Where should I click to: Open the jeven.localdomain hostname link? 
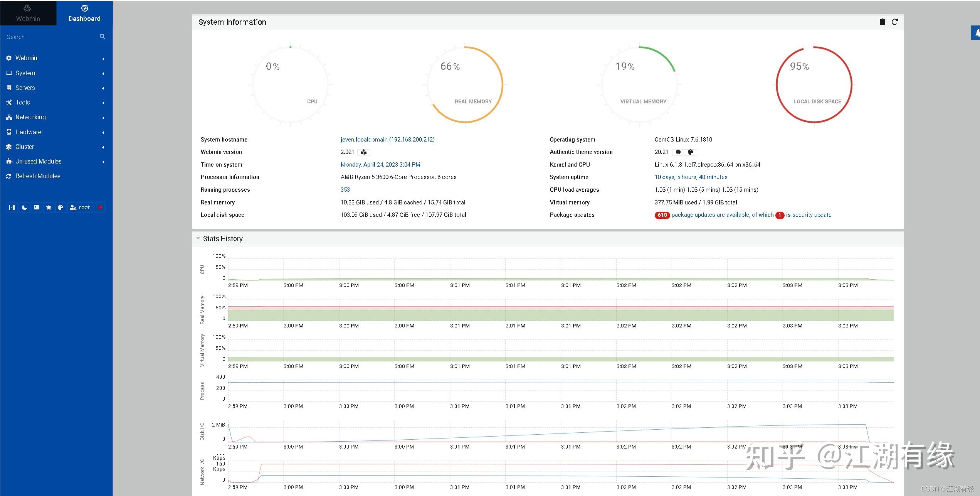[x=387, y=140]
